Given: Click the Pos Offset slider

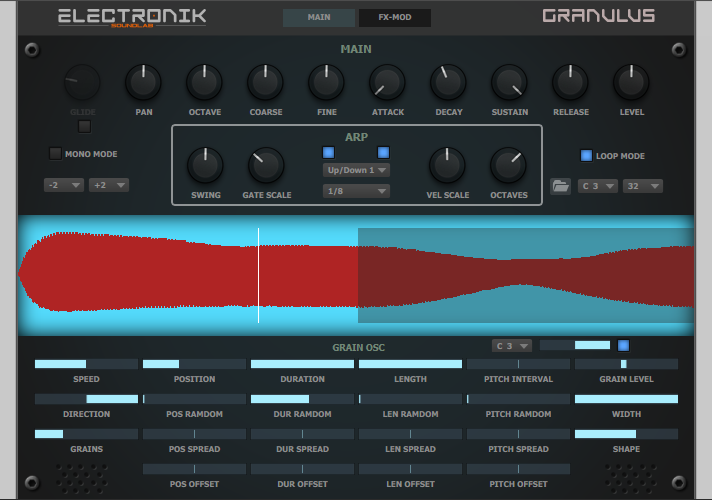Looking at the screenshot, I should point(194,469).
